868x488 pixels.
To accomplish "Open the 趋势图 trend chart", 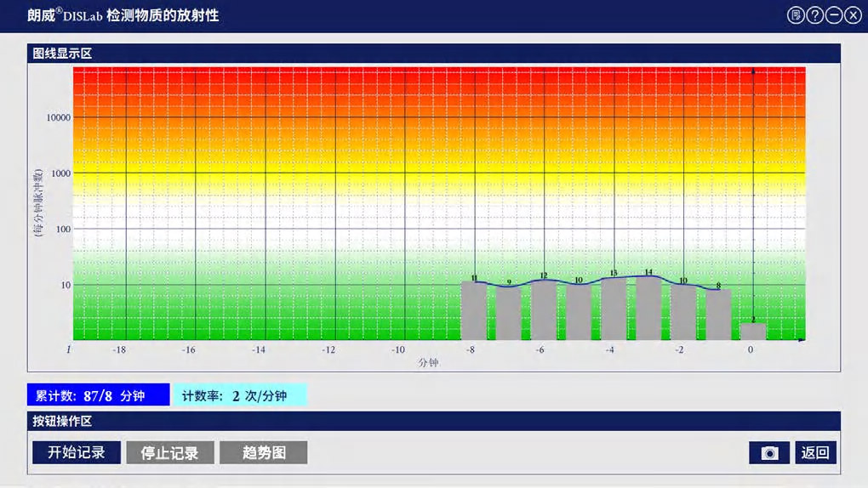I will [263, 452].
